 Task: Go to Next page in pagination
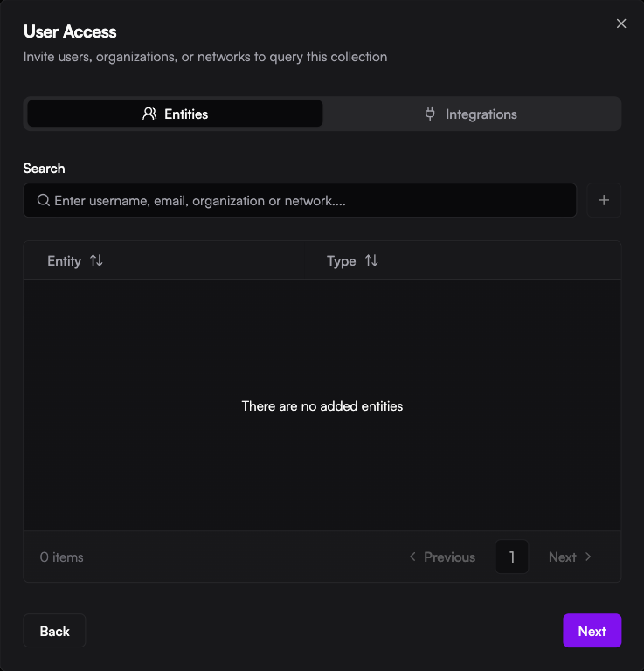pyautogui.click(x=562, y=557)
